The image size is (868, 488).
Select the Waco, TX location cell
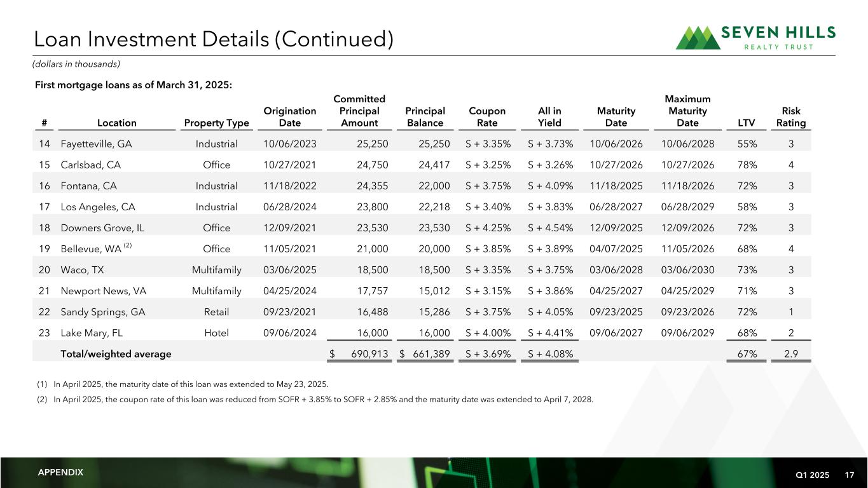[82, 269]
